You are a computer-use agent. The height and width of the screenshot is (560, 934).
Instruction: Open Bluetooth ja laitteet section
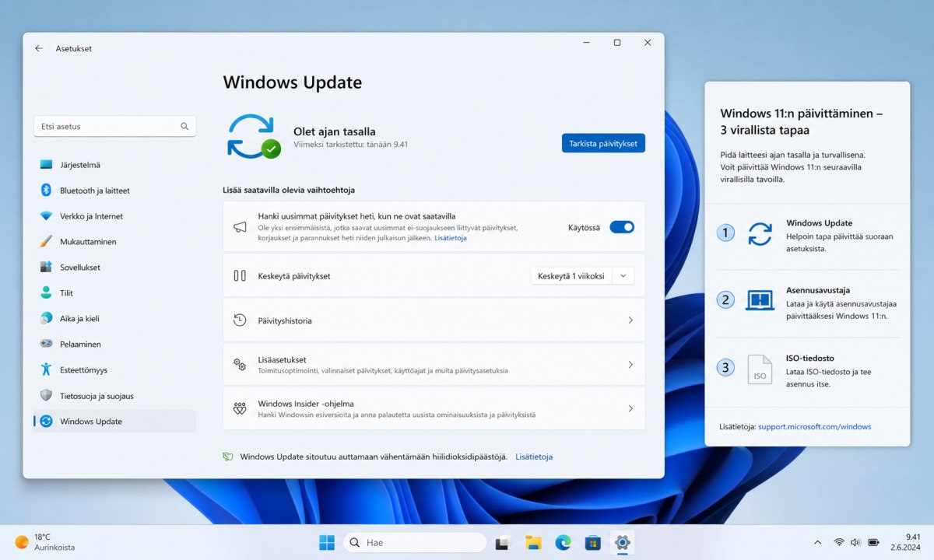(x=114, y=191)
